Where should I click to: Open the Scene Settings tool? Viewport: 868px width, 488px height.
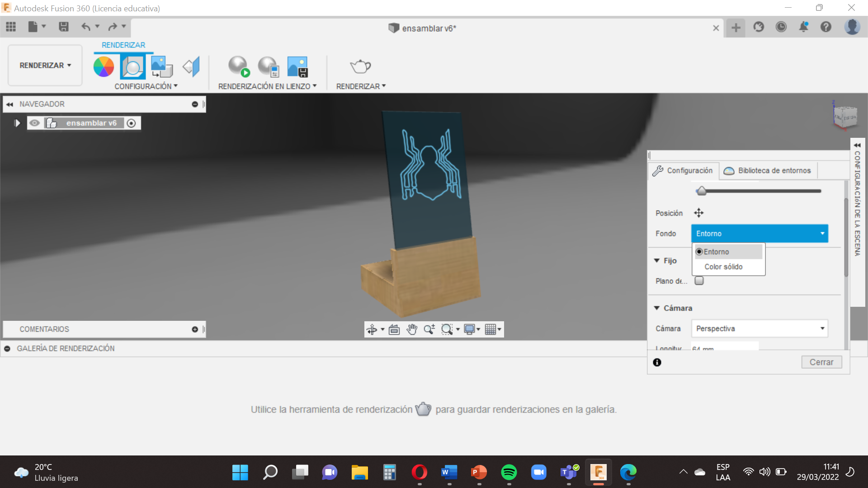pyautogui.click(x=132, y=67)
